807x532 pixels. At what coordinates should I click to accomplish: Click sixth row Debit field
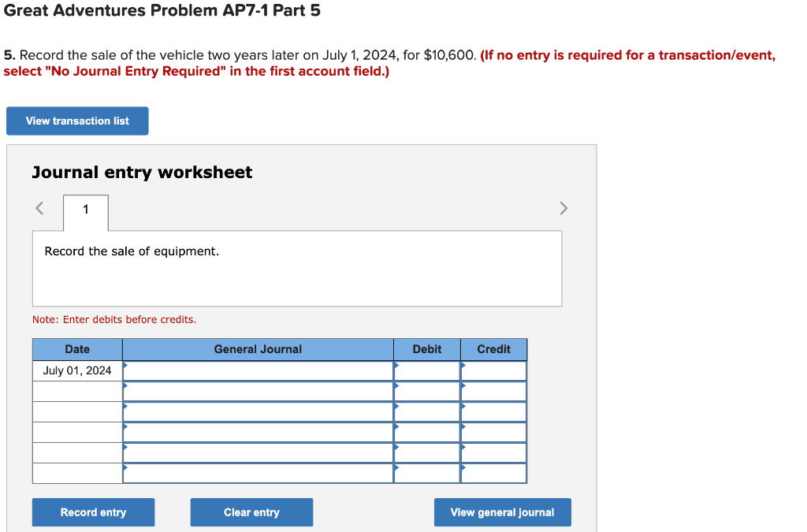click(426, 474)
